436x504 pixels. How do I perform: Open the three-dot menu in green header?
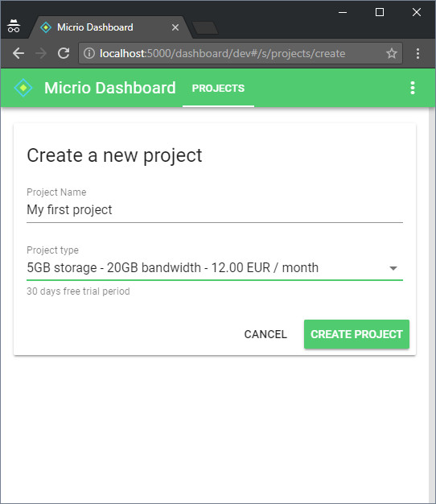click(413, 88)
